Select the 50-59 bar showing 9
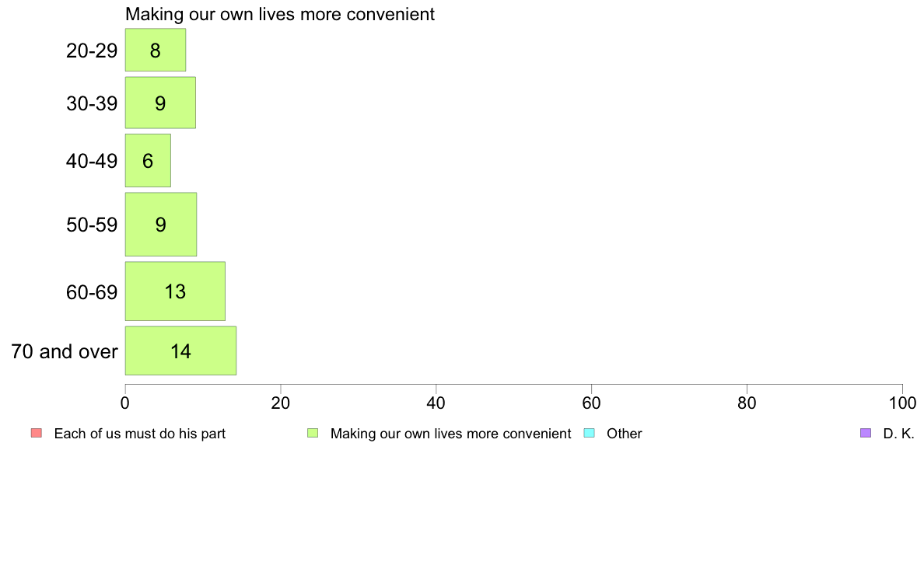Screen dimensions: 924x572 [x=161, y=224]
